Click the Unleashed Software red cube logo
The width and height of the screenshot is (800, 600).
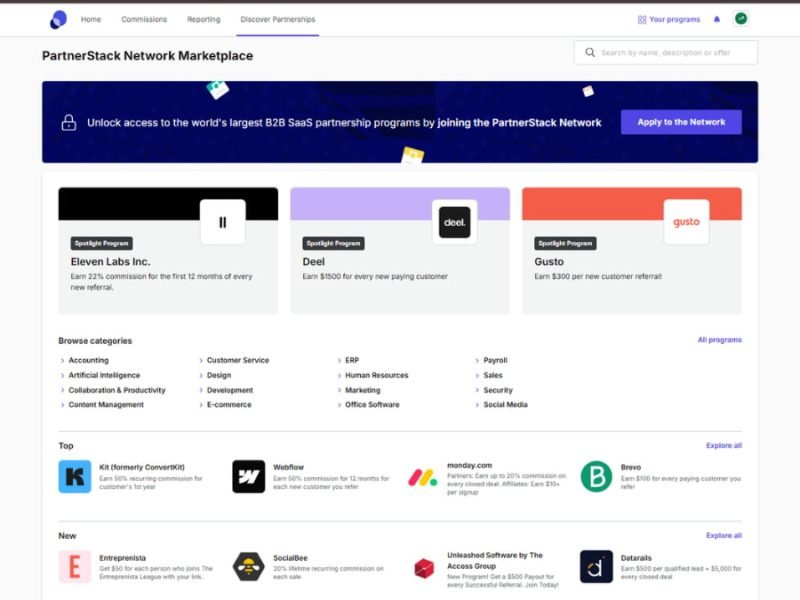pyautogui.click(x=423, y=568)
